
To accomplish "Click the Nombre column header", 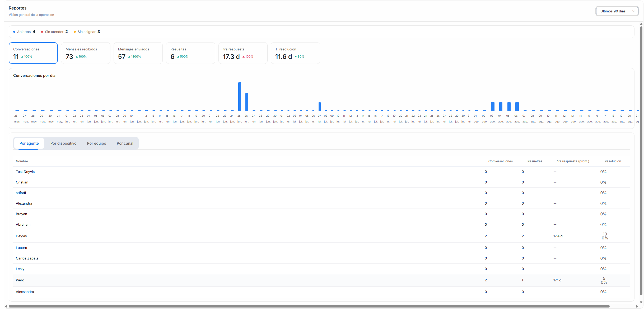I will (x=22, y=161).
